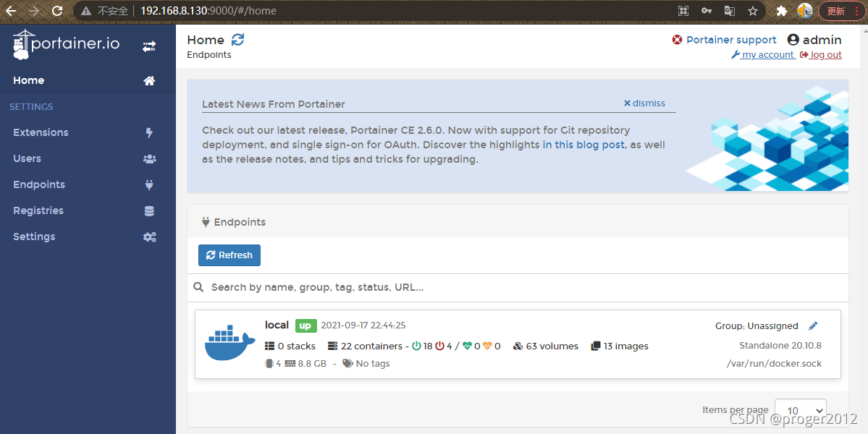Reload the page with browser refresh icon
This screenshot has height=434, width=868.
tap(56, 11)
